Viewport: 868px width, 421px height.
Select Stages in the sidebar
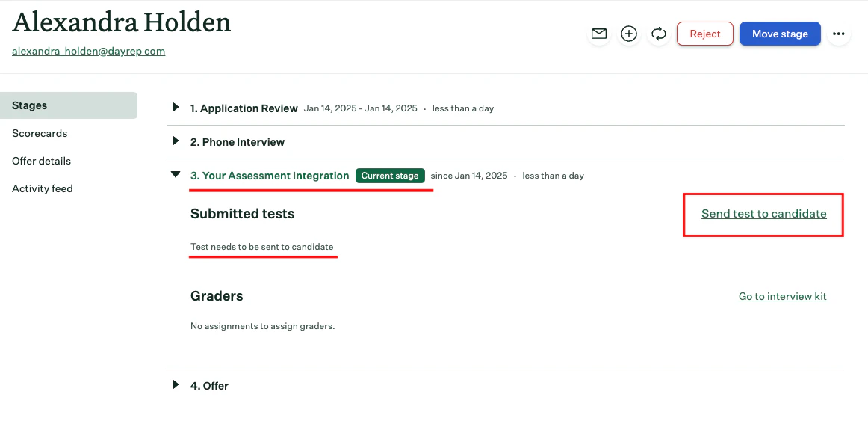click(69, 105)
